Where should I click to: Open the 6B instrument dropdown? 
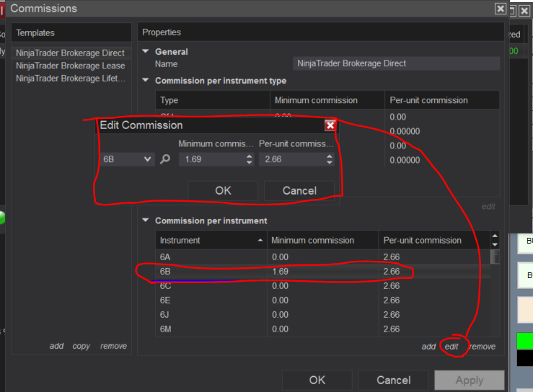(128, 159)
